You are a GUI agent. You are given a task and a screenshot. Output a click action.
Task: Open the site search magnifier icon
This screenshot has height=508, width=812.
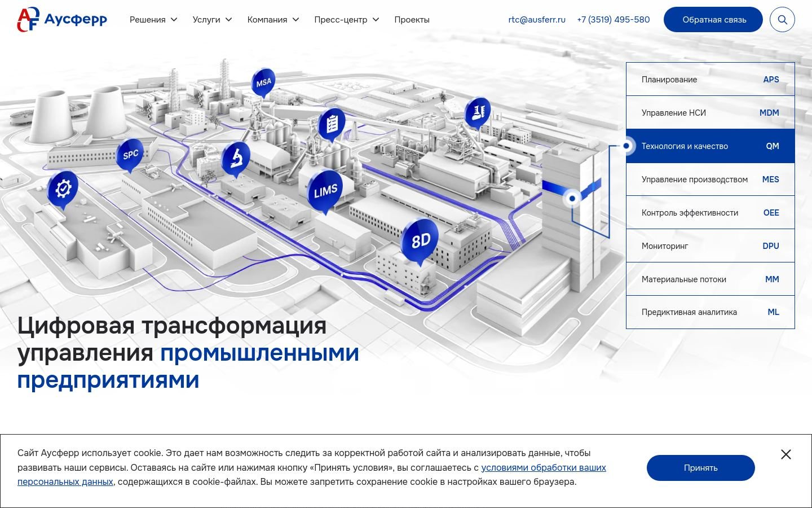click(x=782, y=20)
